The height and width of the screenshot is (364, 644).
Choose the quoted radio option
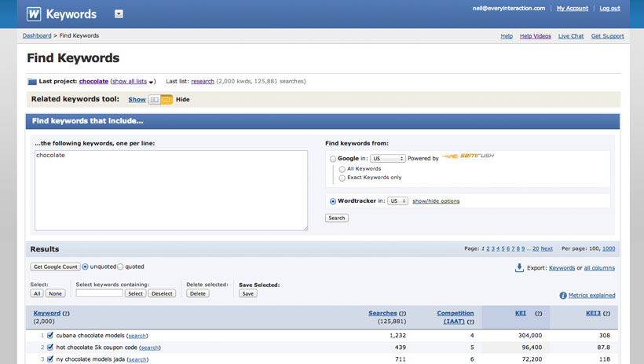[x=120, y=267]
